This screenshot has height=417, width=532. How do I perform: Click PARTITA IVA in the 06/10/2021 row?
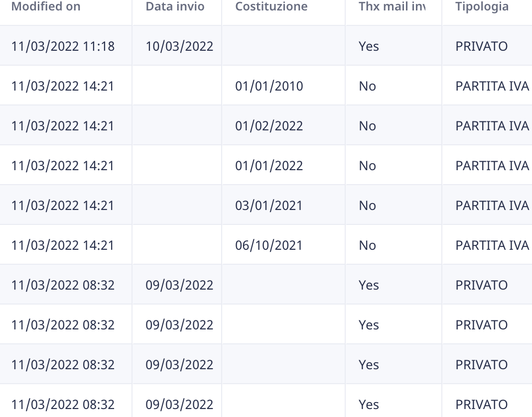[492, 245]
